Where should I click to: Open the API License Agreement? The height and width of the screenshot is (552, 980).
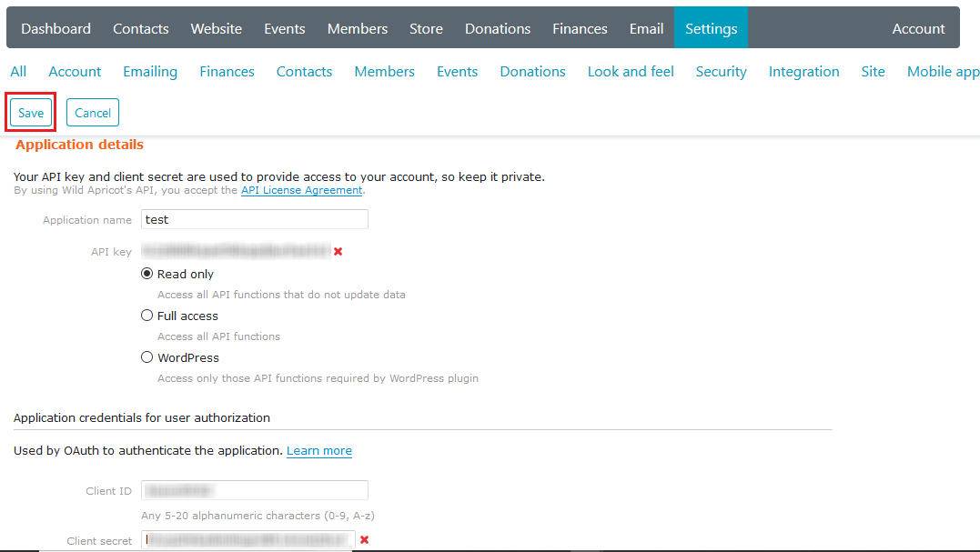click(x=301, y=190)
